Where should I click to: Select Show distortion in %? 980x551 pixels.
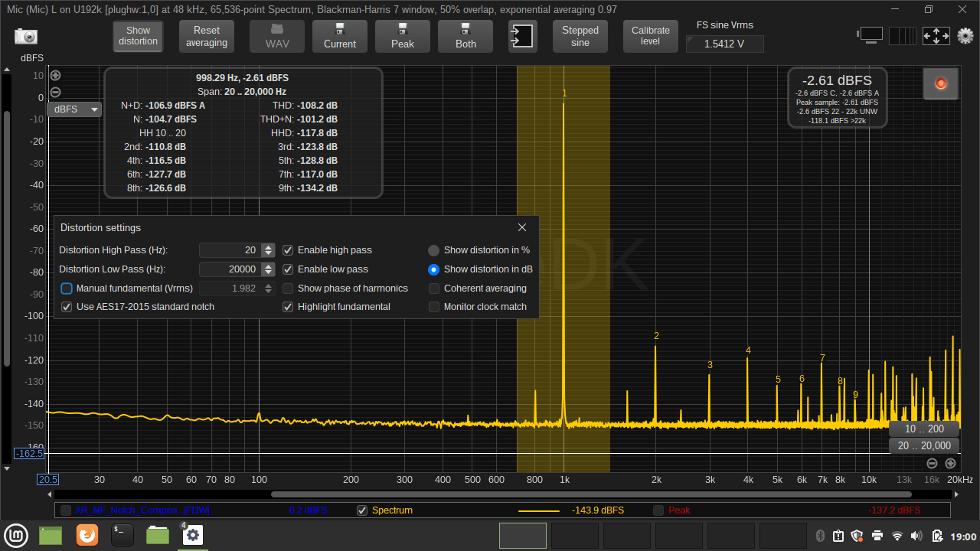433,250
